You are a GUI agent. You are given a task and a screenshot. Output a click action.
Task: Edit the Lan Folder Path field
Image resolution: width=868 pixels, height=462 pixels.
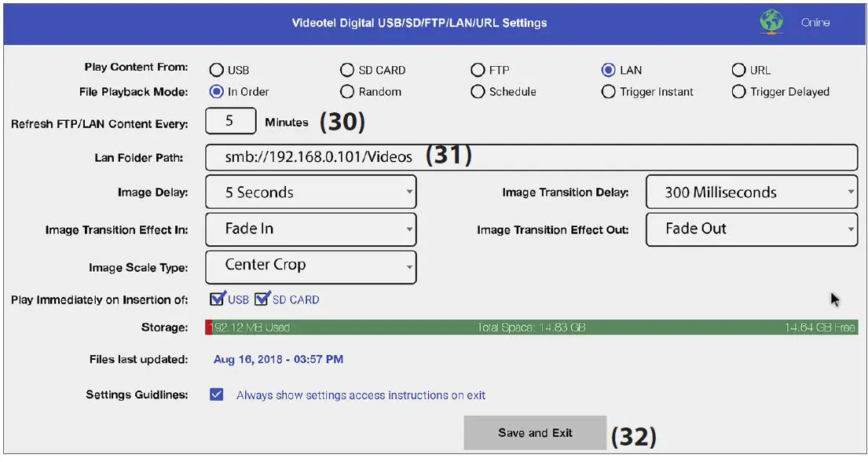coord(530,156)
